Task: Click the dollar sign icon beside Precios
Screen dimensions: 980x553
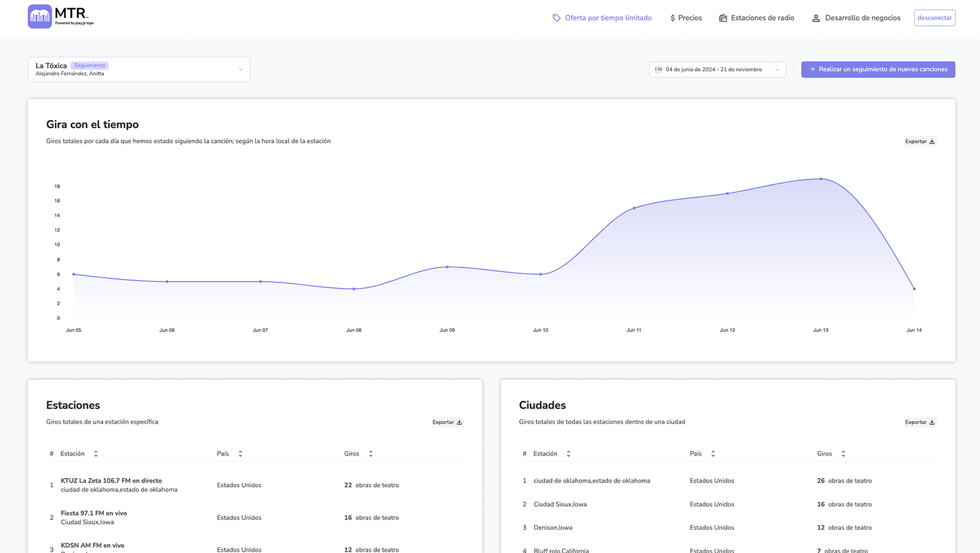Action: pos(673,18)
